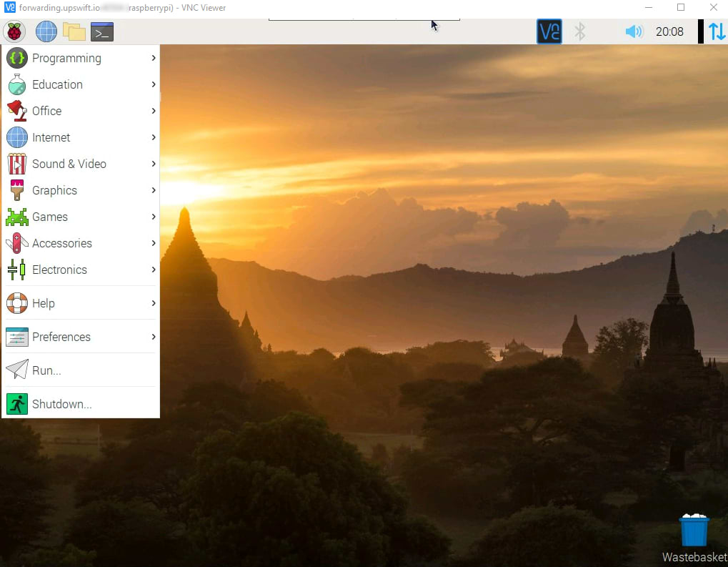Expand the Preferences submenu arrow
The height and width of the screenshot is (567, 728).
pos(153,337)
